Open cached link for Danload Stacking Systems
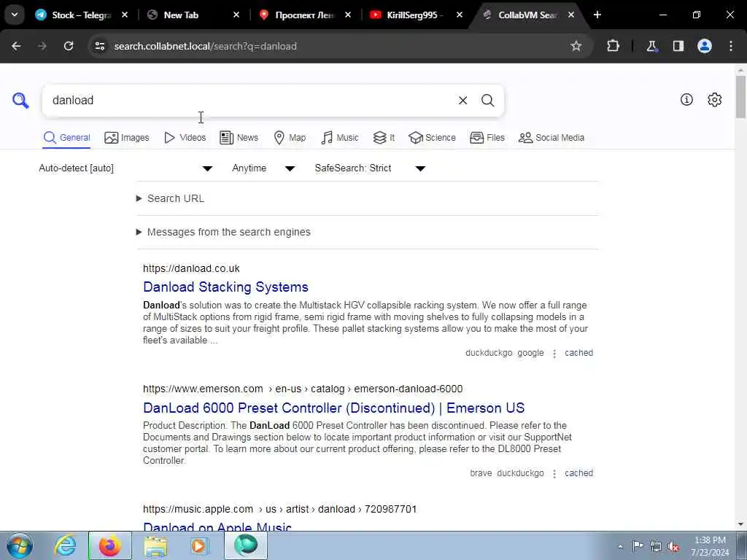 pos(578,353)
